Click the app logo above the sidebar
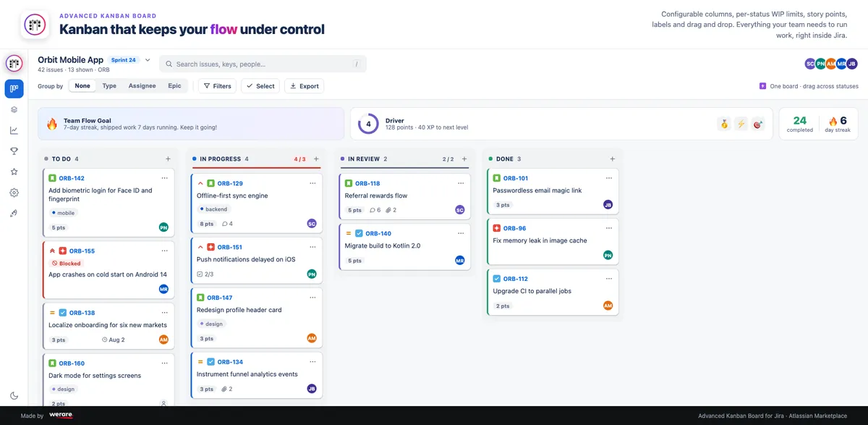Image resolution: width=868 pixels, height=425 pixels. pyautogui.click(x=14, y=64)
